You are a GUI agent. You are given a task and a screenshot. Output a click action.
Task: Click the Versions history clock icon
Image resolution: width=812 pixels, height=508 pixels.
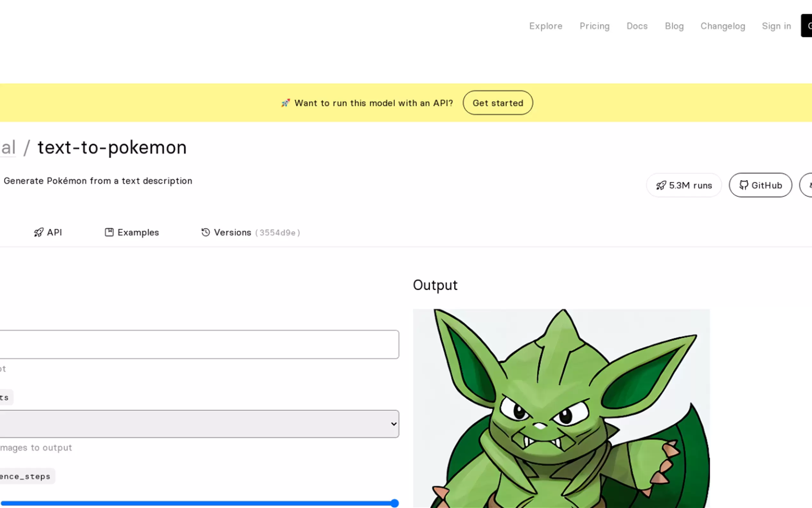[206, 232]
